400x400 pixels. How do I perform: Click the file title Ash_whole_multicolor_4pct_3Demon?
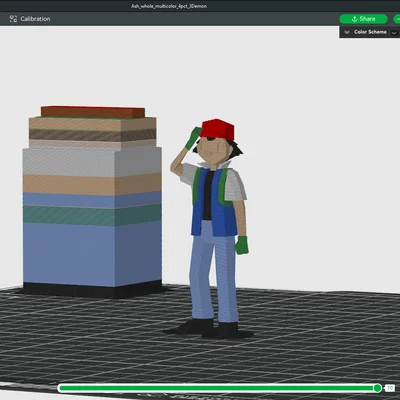[169, 6]
